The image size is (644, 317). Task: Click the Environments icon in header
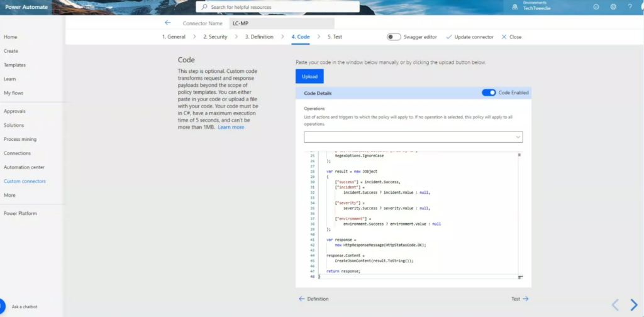click(x=514, y=7)
